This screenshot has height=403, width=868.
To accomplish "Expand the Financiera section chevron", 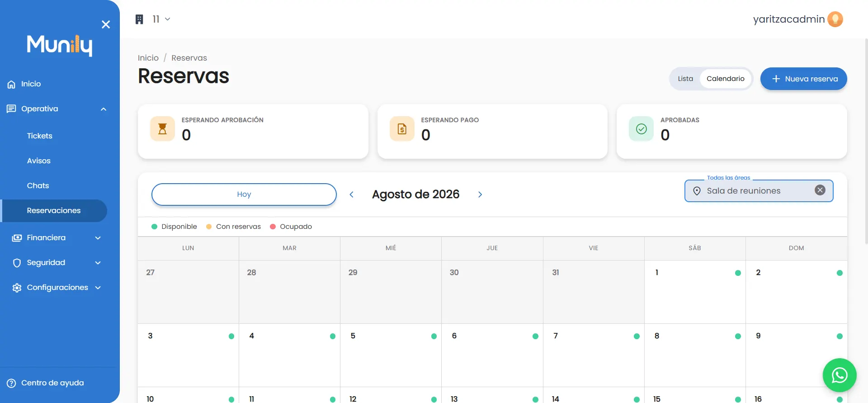I will 98,238.
